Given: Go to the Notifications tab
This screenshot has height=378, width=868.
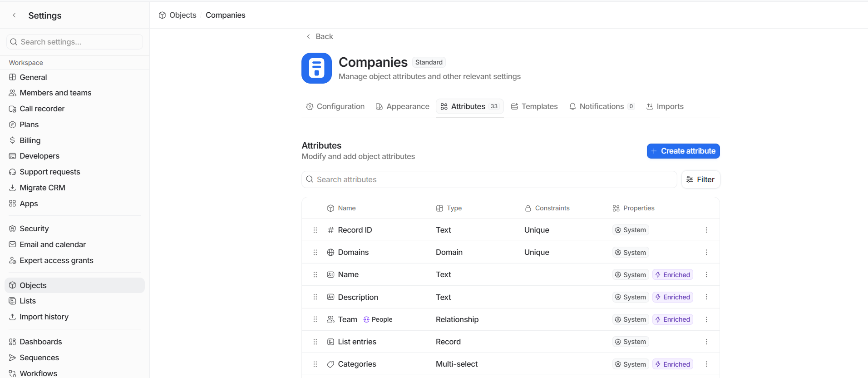Looking at the screenshot, I should tap(601, 106).
